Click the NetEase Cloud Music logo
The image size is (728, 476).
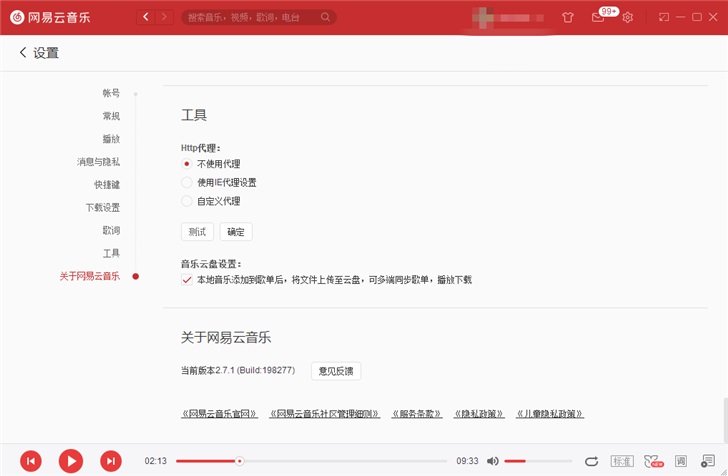(x=50, y=17)
